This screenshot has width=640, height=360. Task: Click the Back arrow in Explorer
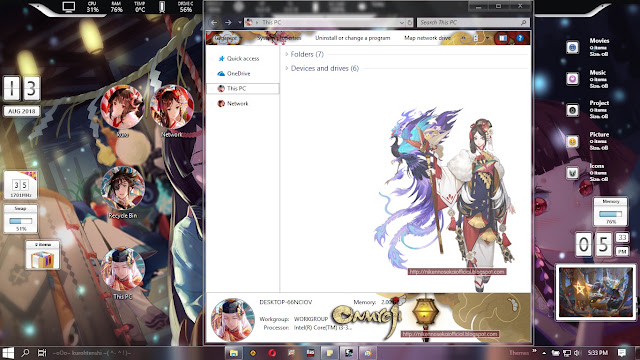pos(214,22)
